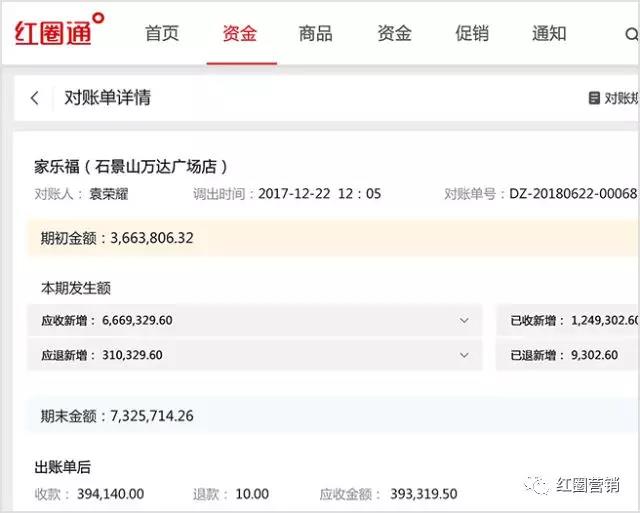
Task: Expand the 应收新增 row chevron
Action: pyautogui.click(x=464, y=321)
